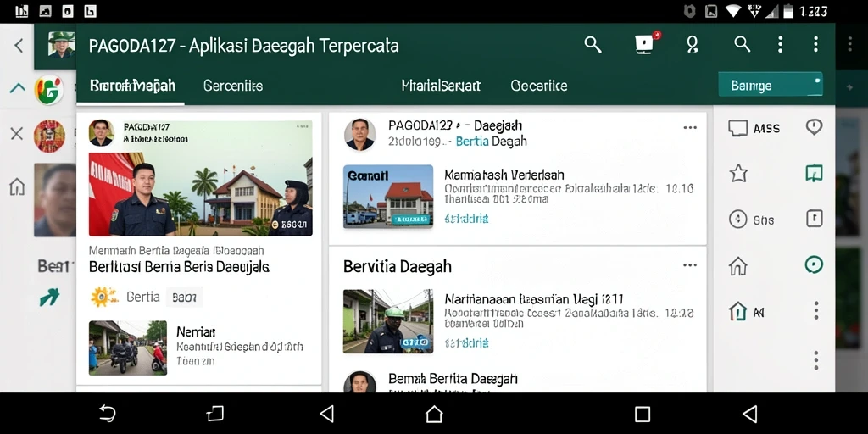Open the three-dots menu beside 'Bervitia Daegah'

(690, 265)
